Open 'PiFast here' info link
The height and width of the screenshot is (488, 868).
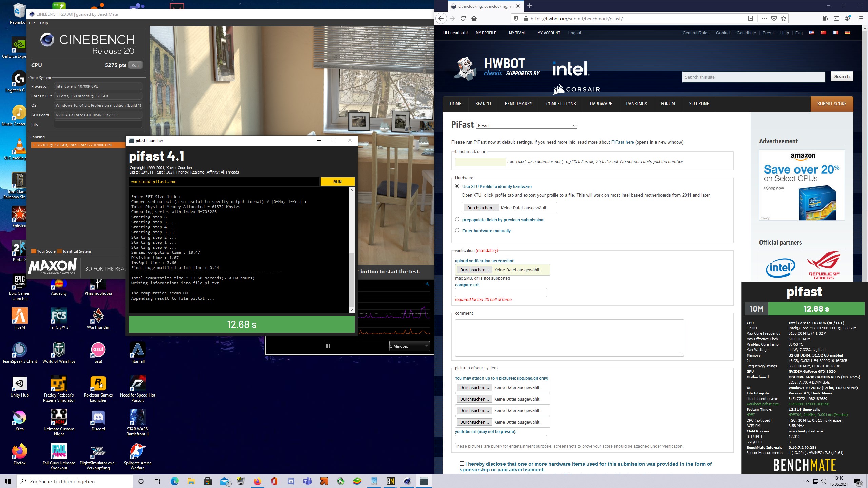pos(623,142)
